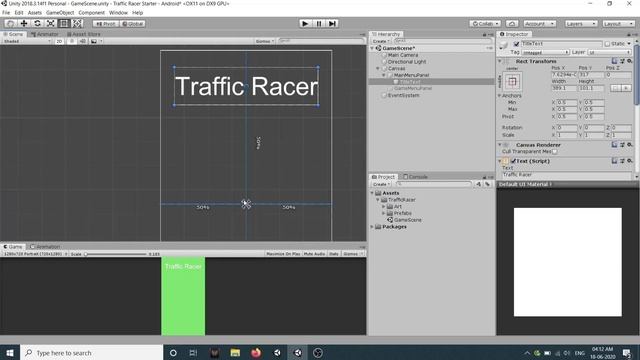Toggle scene audio icon in Scene toolbar
The image size is (640, 360).
coord(83,41)
